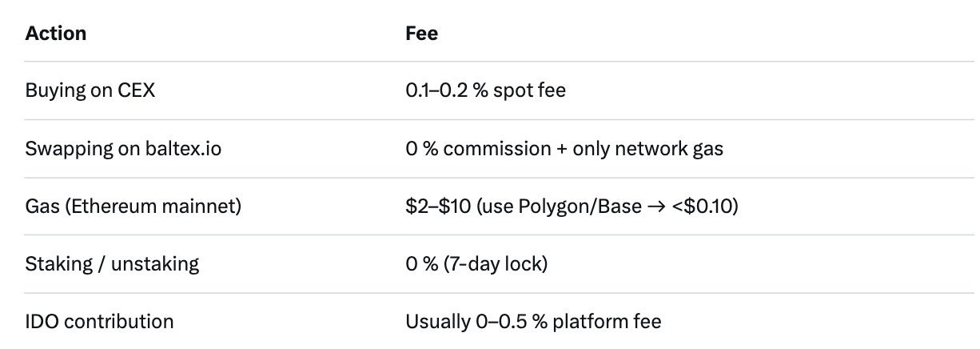Click the Fee column header
The width and height of the screenshot is (980, 349).
pos(422,34)
